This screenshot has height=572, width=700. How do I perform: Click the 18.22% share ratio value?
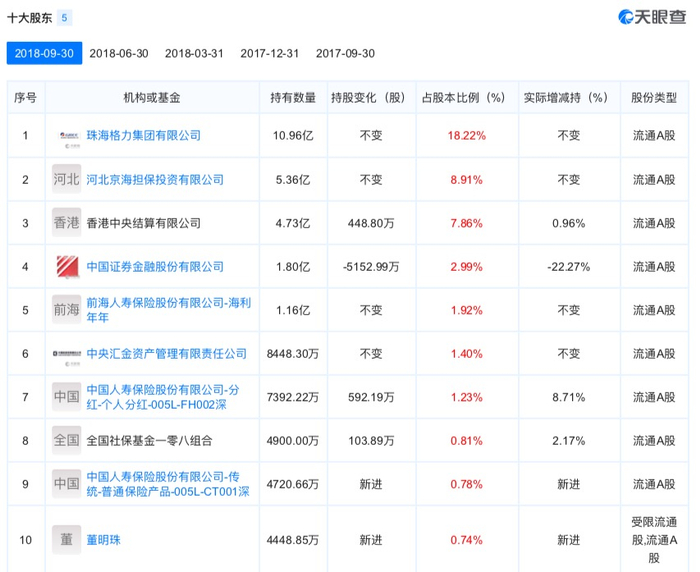467,136
